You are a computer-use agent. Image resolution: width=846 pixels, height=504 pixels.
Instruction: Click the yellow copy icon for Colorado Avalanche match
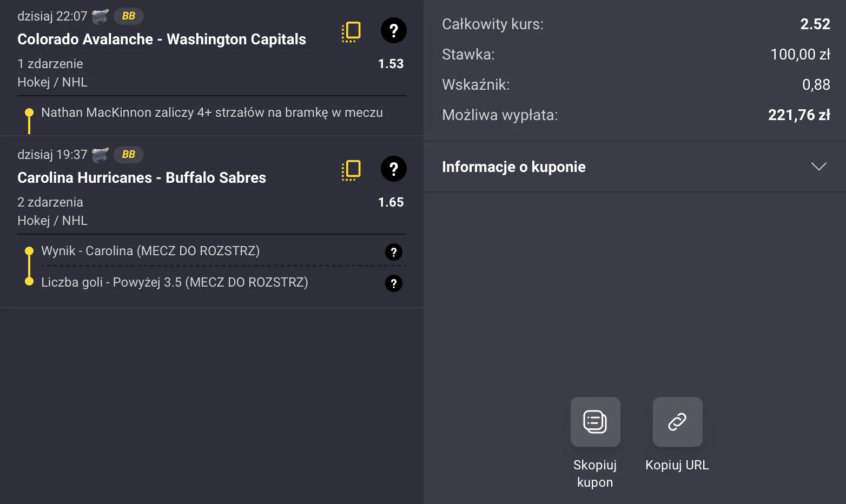pyautogui.click(x=351, y=31)
